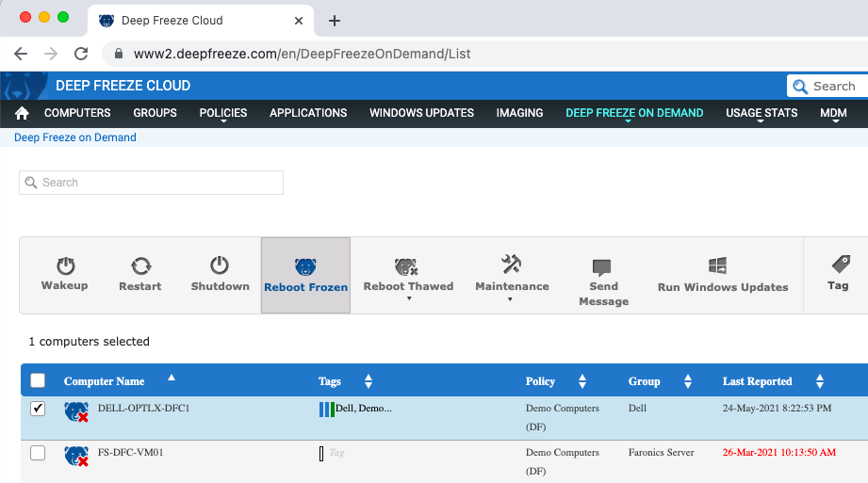868x483 pixels.
Task: Click the Deep Freeze on Demand breadcrumb
Action: click(x=75, y=137)
